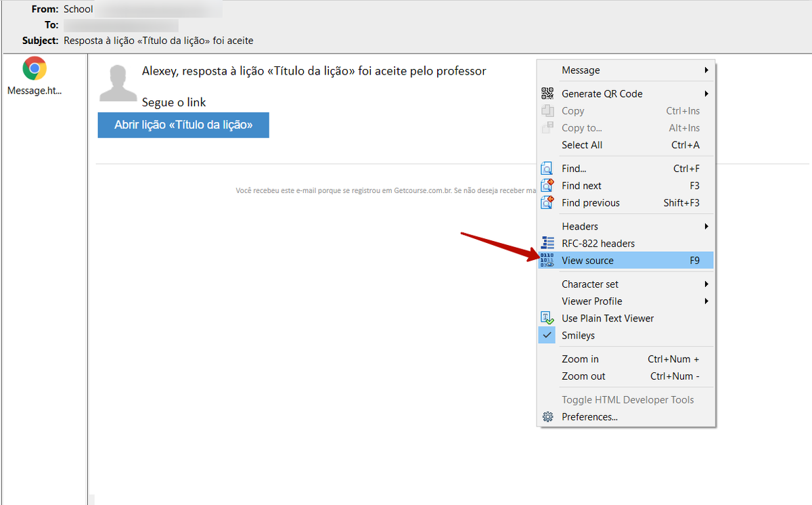Click the sender avatar placeholder image
Viewport: 812px width, 505px height.
118,83
